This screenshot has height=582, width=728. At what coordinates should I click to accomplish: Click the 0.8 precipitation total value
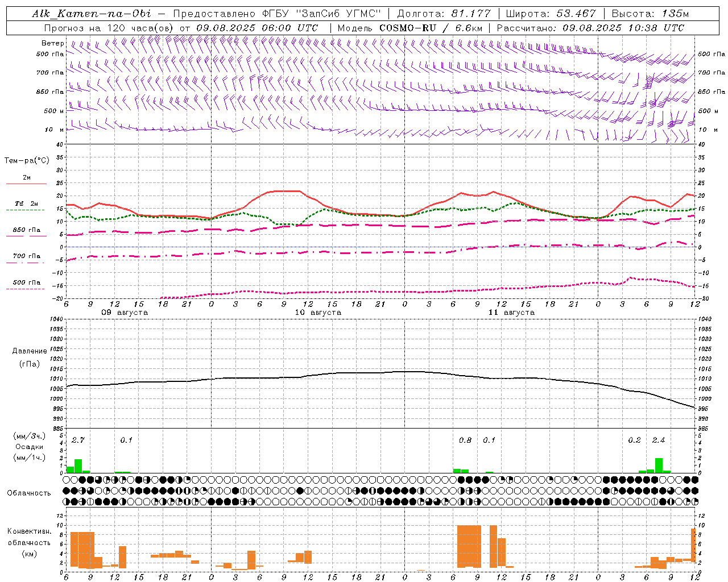[x=465, y=440]
